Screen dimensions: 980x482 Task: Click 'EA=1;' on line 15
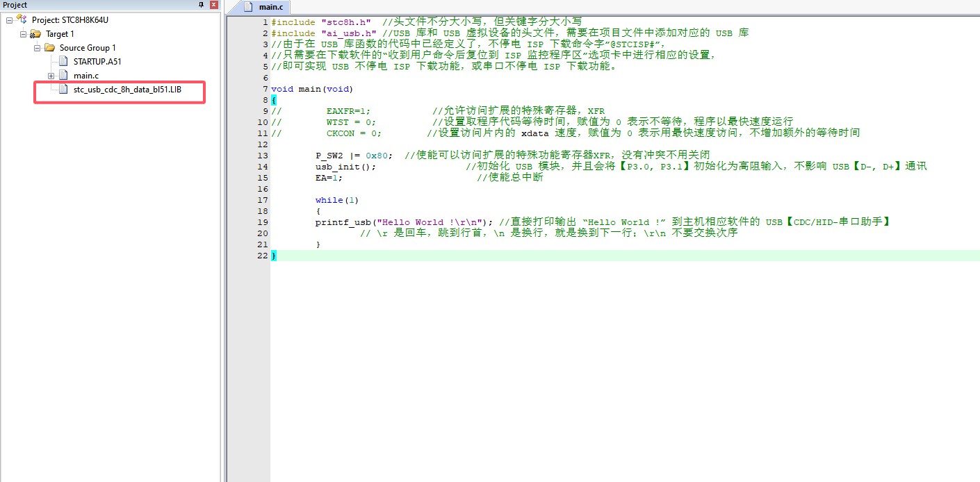[329, 178]
